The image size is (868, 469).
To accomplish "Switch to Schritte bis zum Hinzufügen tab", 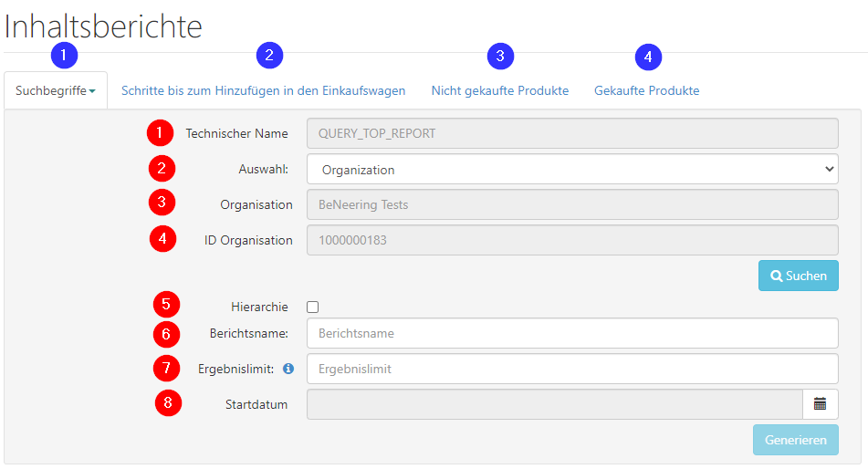I will 263,91.
